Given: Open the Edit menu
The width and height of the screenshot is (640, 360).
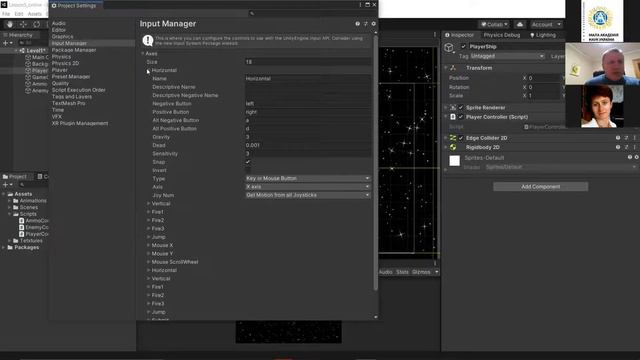Looking at the screenshot, I should point(19,14).
